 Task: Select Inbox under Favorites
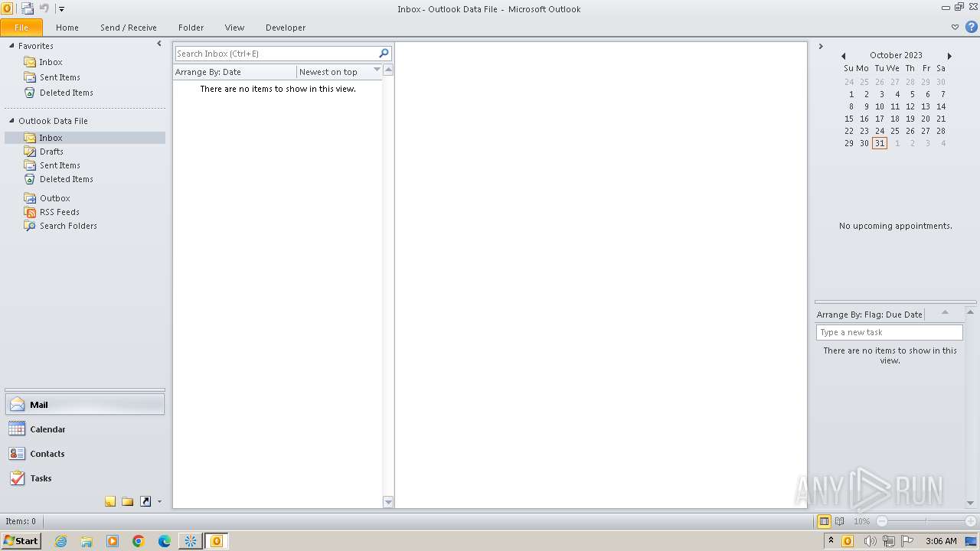coord(51,62)
